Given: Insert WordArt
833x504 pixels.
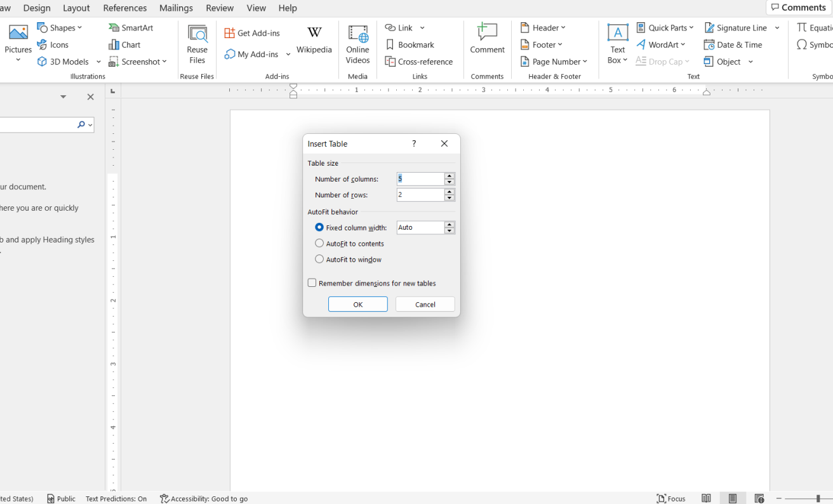Looking at the screenshot, I should pos(661,44).
